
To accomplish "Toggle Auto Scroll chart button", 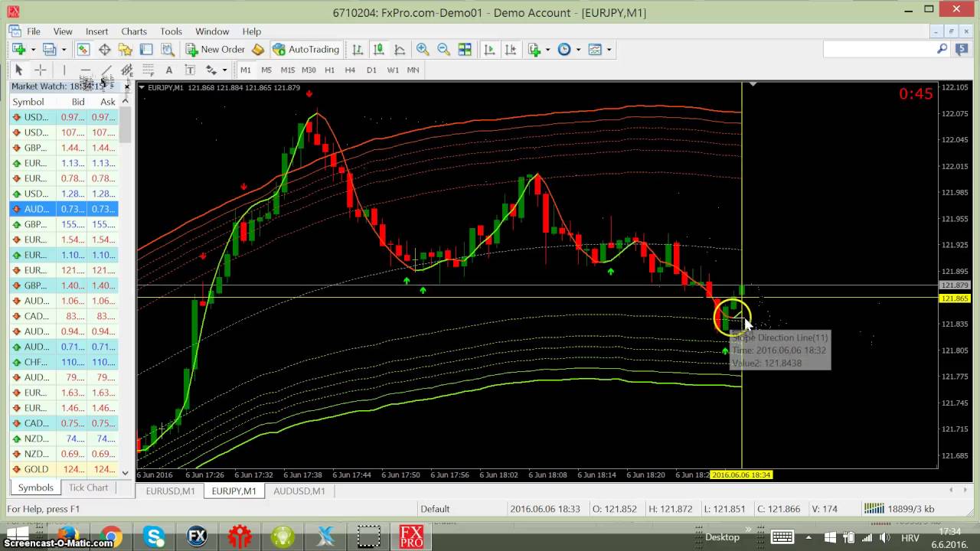I will (x=489, y=49).
